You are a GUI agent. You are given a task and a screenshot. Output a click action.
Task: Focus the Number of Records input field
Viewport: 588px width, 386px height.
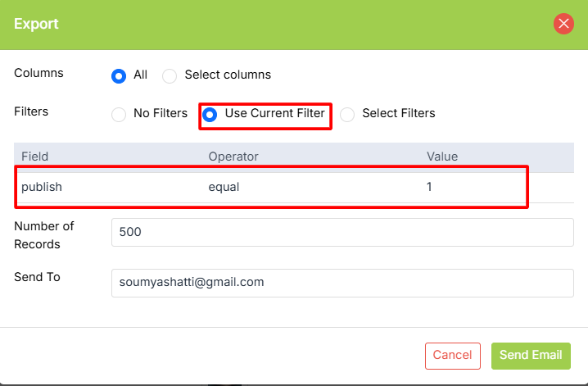point(342,232)
